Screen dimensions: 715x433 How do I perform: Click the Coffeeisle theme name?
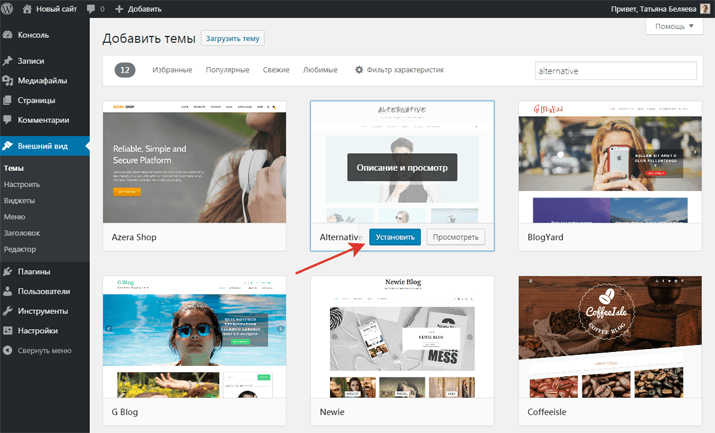coord(547,412)
